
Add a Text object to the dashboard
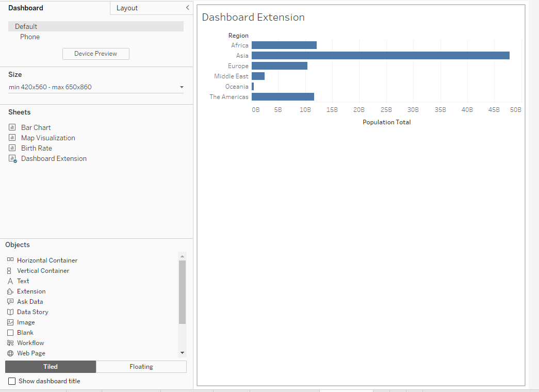[x=22, y=281]
